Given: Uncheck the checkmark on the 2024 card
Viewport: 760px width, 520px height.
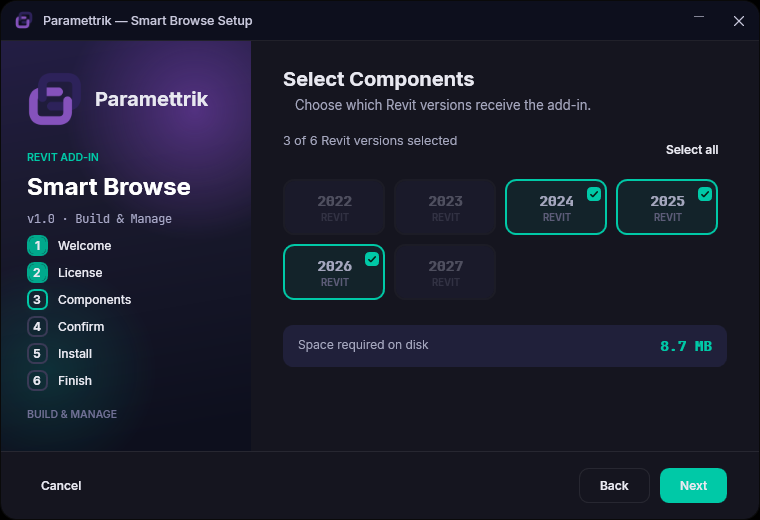Looking at the screenshot, I should pos(594,194).
